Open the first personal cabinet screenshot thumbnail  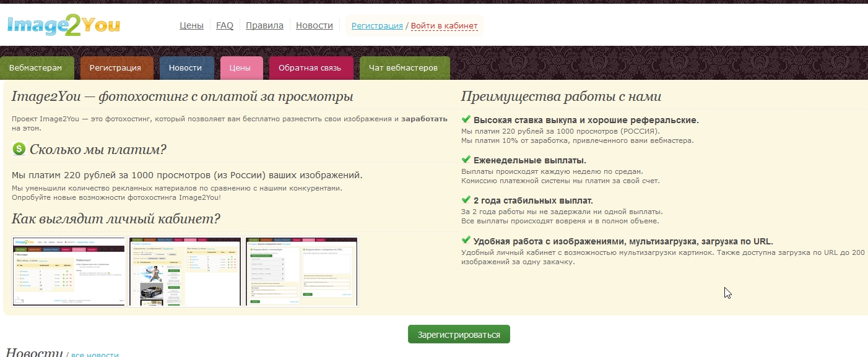click(69, 271)
